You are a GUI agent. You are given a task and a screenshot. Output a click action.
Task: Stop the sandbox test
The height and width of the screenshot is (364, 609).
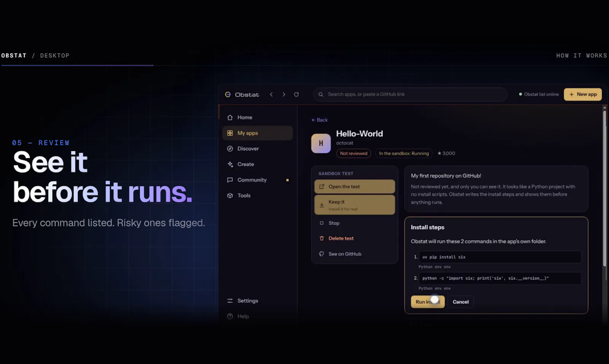[x=355, y=223]
